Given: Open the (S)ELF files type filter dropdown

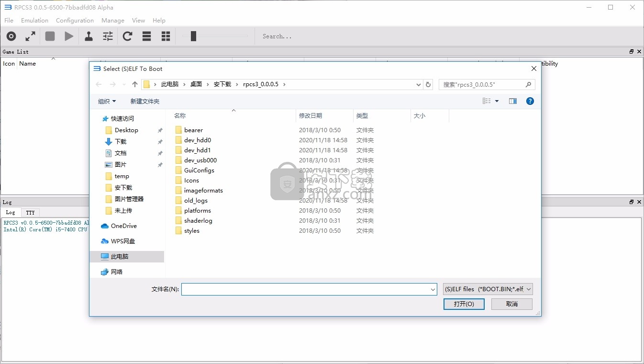Looking at the screenshot, I should pos(488,289).
